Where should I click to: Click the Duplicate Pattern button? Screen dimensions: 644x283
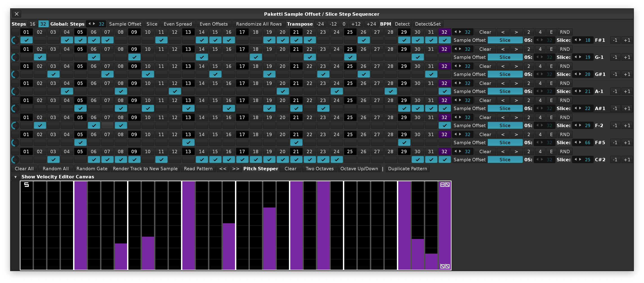point(407,169)
